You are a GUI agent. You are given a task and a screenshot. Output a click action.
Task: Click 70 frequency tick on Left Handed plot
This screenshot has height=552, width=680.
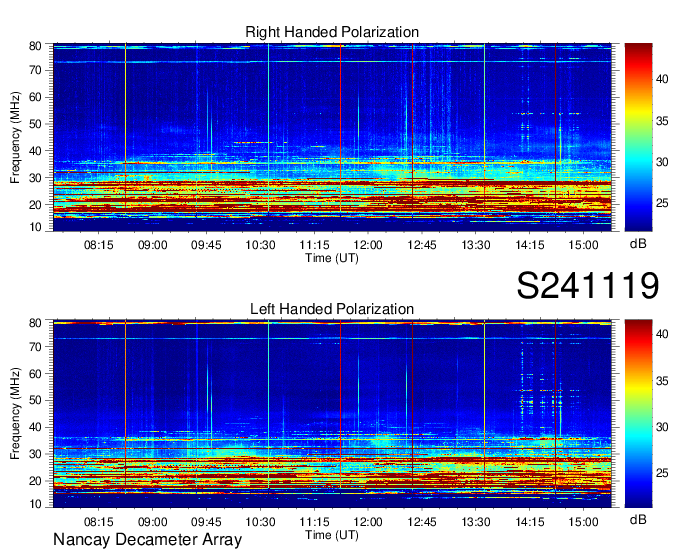[x=35, y=346]
